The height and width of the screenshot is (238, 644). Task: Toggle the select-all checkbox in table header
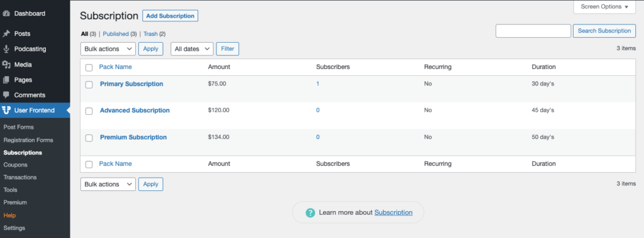89,68
